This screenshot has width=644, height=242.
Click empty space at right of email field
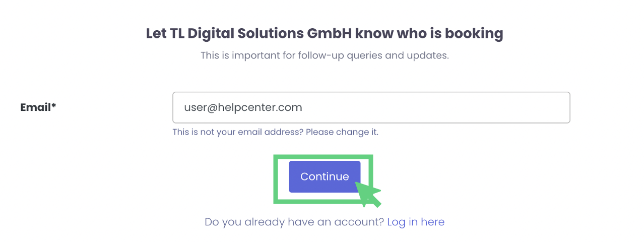479,107
